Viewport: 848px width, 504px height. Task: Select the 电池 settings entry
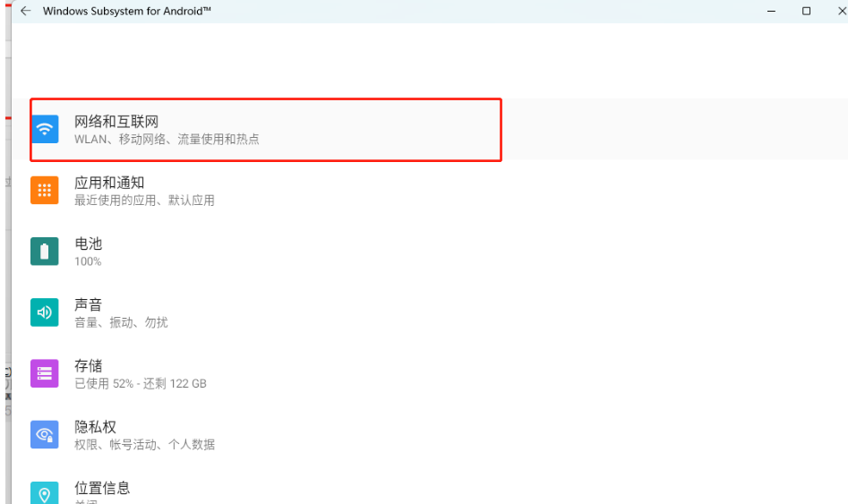89,243
